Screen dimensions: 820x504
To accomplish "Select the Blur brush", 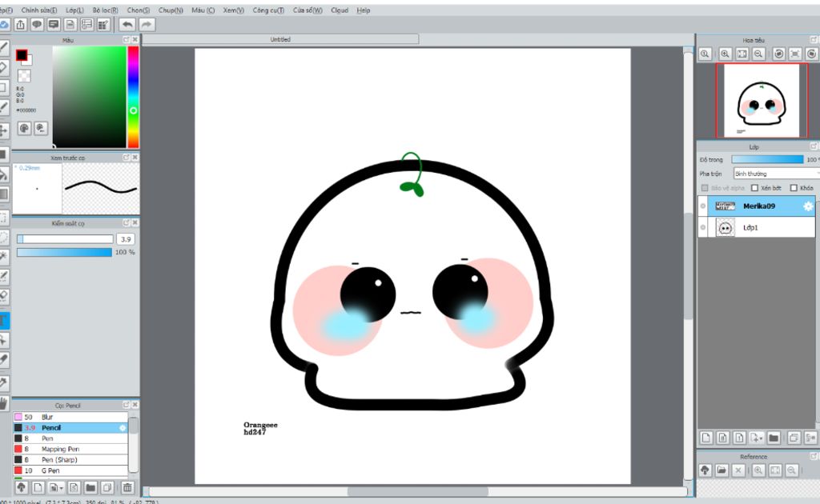I will click(70, 418).
